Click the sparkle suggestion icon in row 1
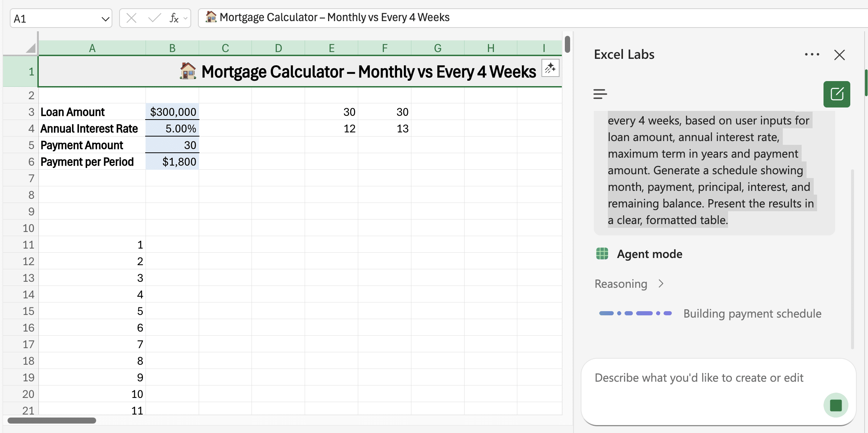The height and width of the screenshot is (433, 868). [x=550, y=68]
